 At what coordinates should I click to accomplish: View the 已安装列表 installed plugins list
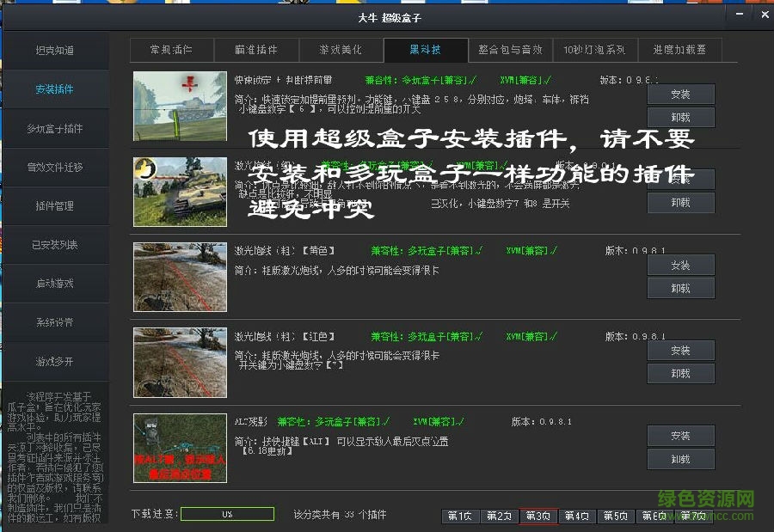pyautogui.click(x=57, y=245)
